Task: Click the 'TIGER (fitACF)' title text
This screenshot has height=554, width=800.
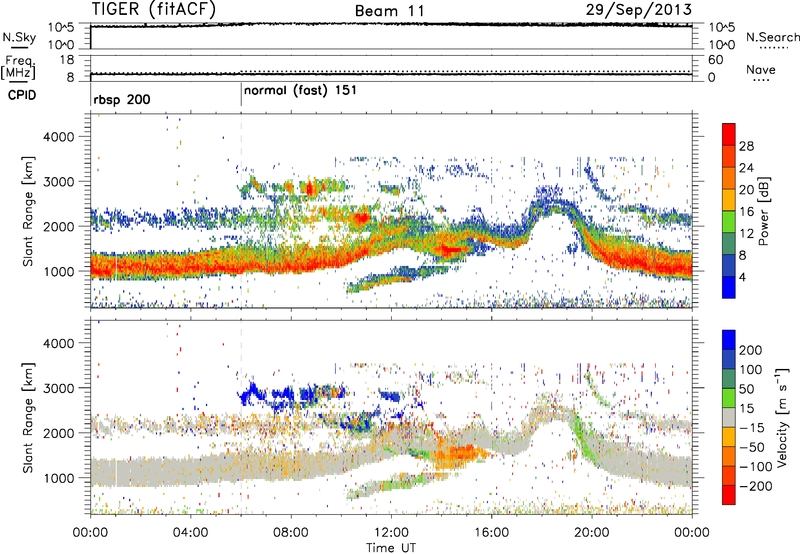Action: click(154, 9)
